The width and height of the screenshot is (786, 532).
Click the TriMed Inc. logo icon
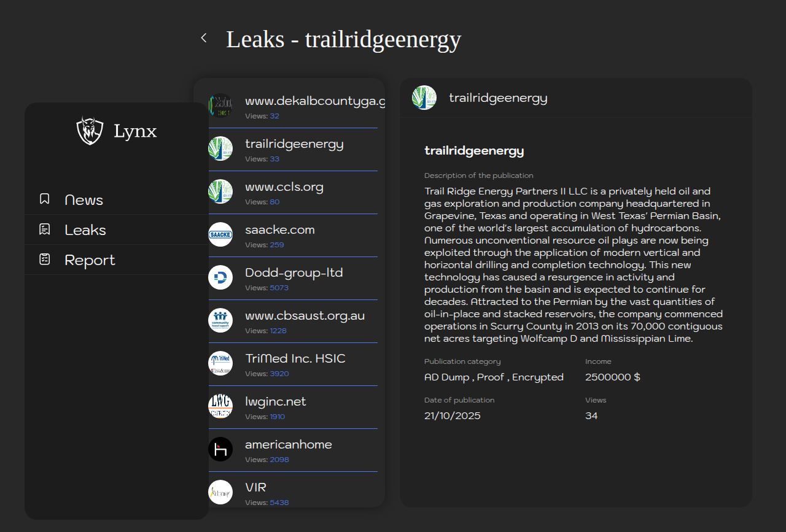point(220,363)
